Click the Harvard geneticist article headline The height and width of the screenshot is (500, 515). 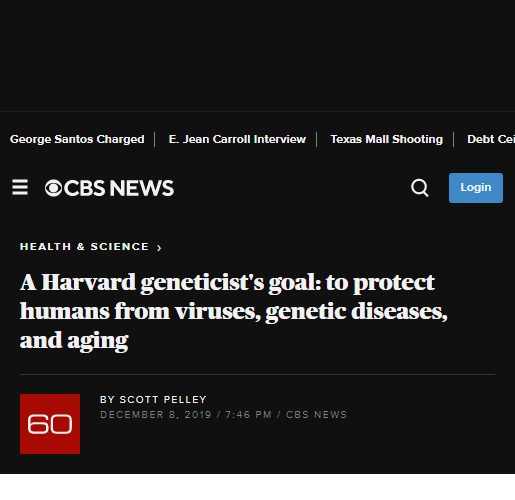(234, 311)
